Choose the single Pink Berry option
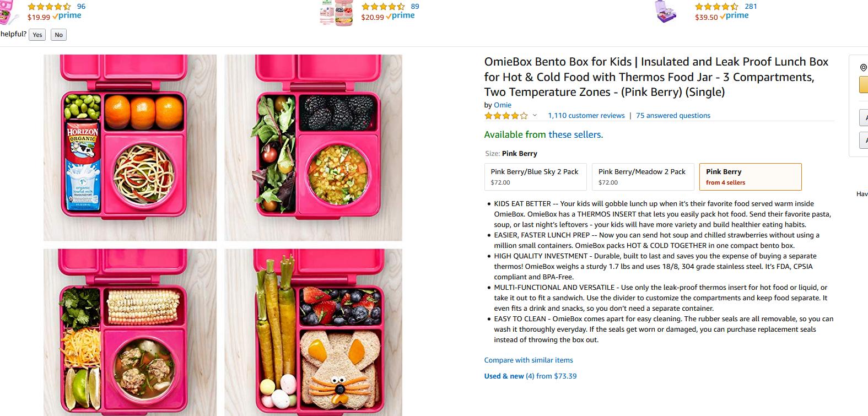The width and height of the screenshot is (868, 416). (750, 177)
